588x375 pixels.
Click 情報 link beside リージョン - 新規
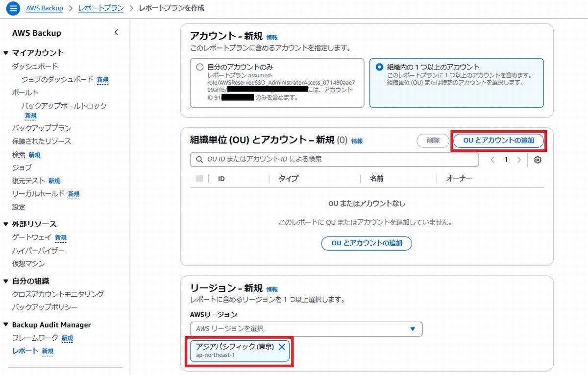[272, 289]
